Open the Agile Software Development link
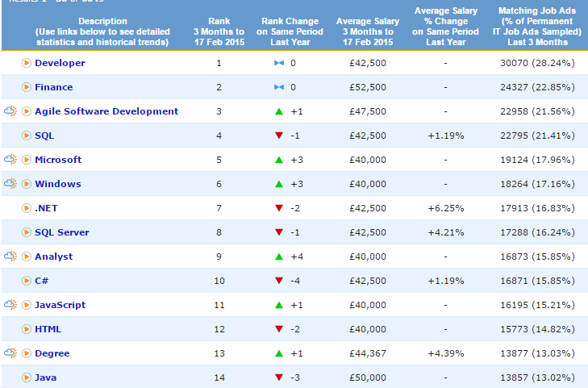Screen dimensions: 588x388 pos(106,111)
